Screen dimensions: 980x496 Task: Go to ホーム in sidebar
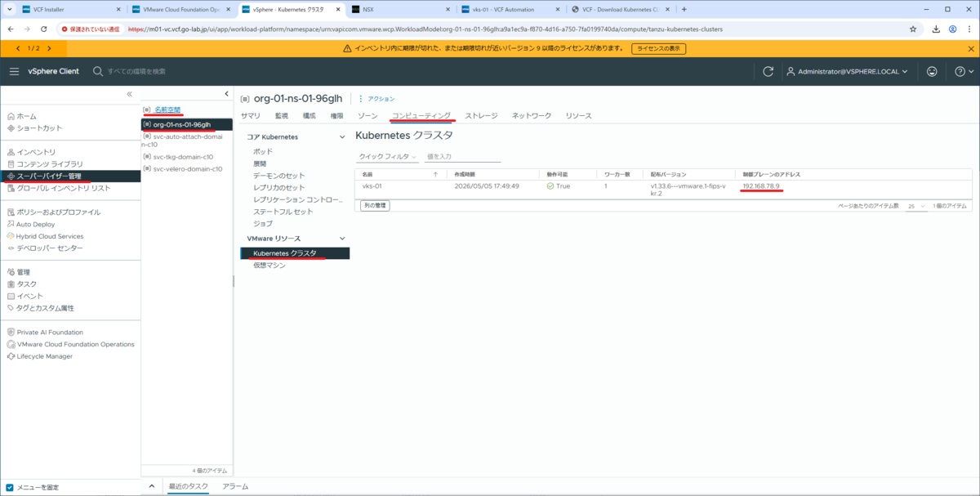point(26,116)
